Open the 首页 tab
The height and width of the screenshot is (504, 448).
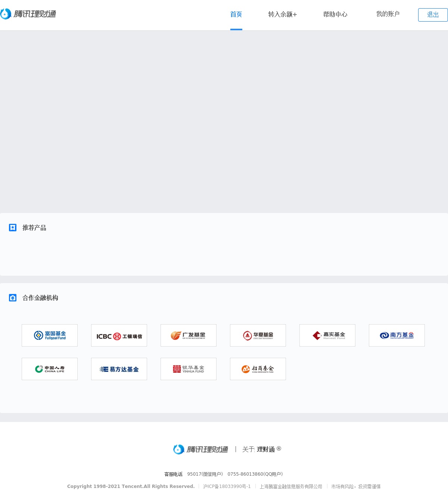point(236,15)
